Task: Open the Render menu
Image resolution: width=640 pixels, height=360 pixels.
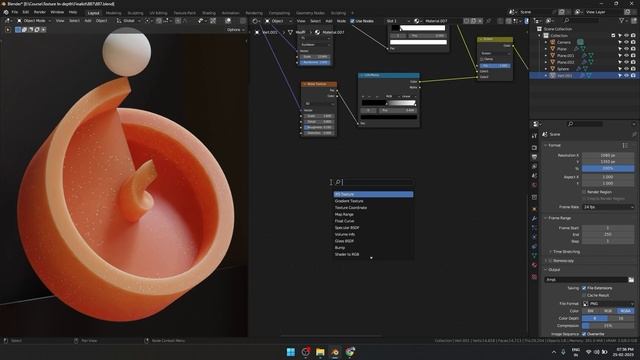Action: (x=40, y=12)
